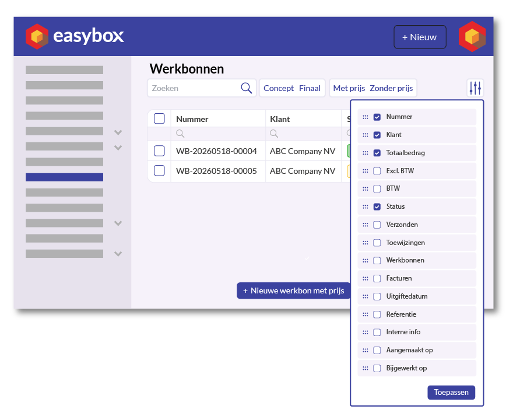Grab the drag handle next to Klant
This screenshot has height=420, width=513.
366,135
